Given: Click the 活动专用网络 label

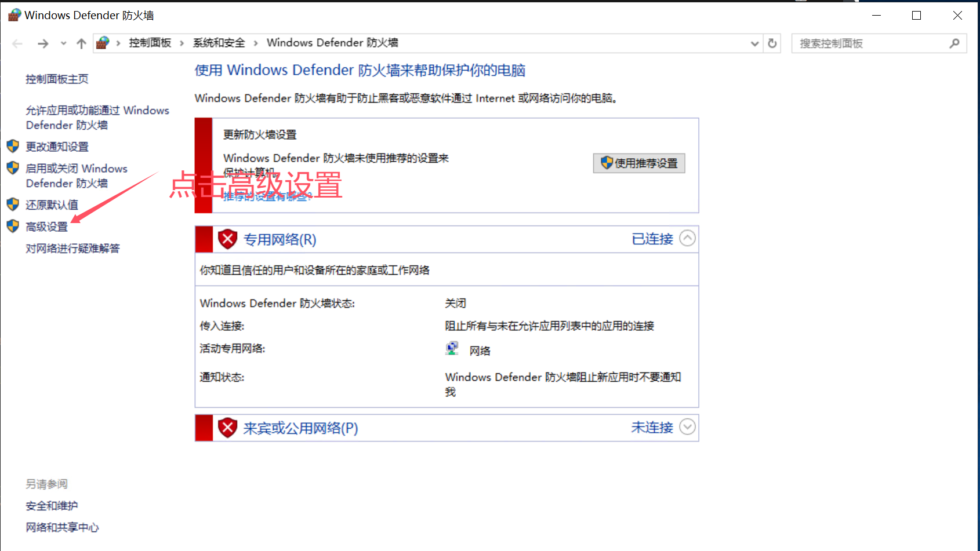Looking at the screenshot, I should pyautogui.click(x=233, y=348).
